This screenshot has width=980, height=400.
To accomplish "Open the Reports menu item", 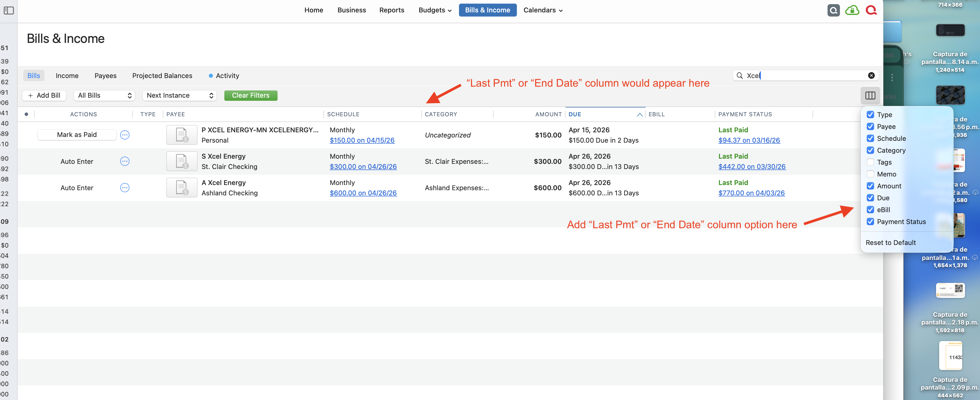I will pyautogui.click(x=392, y=10).
